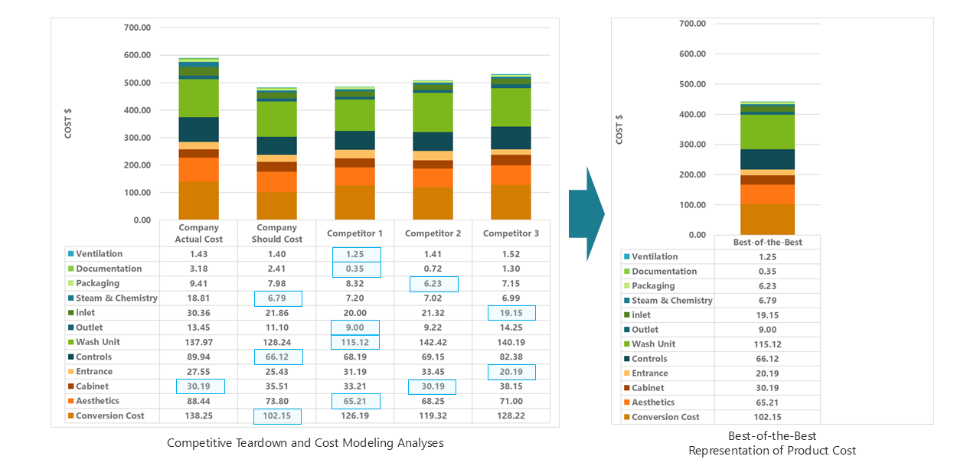Select the 30.19 Cabinet cell under Company Actual Cost

(199, 386)
